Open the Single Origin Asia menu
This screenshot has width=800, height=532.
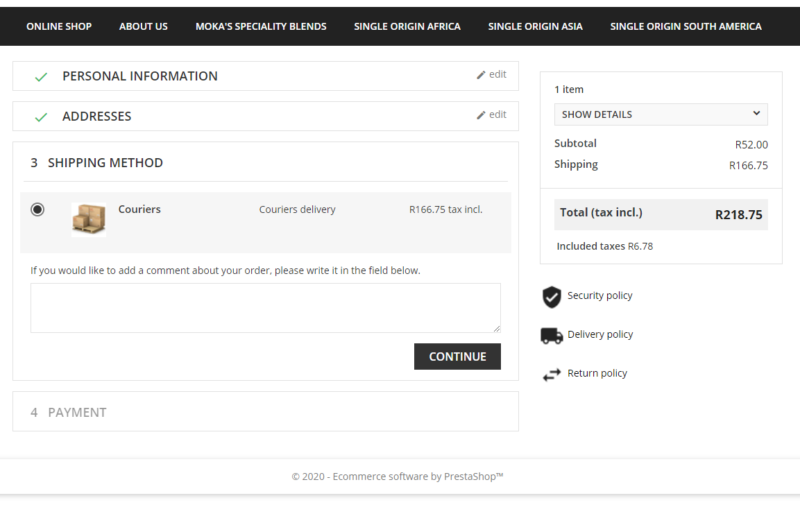point(535,26)
